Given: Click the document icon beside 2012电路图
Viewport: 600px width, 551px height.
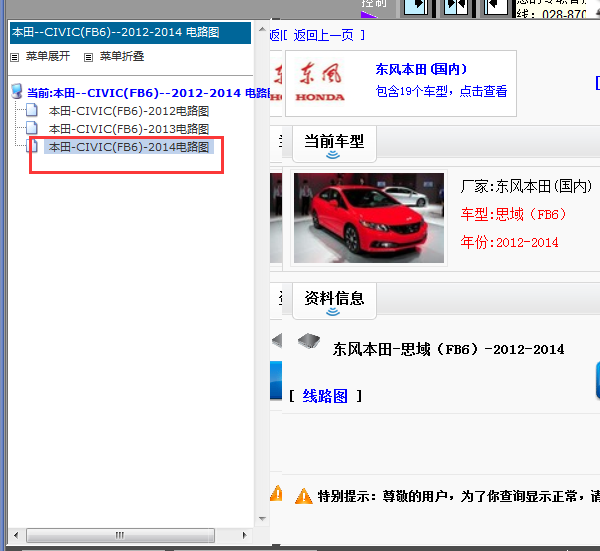Looking at the screenshot, I should point(32,110).
